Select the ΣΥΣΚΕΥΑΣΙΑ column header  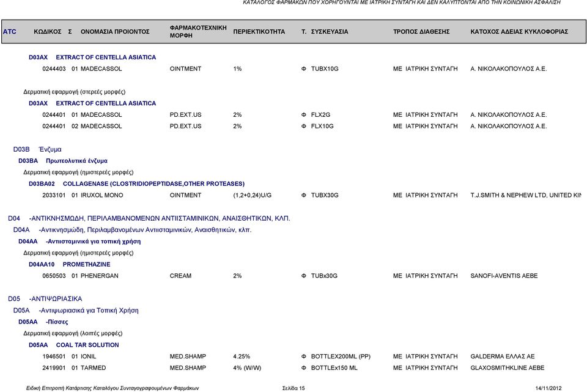[x=330, y=31]
